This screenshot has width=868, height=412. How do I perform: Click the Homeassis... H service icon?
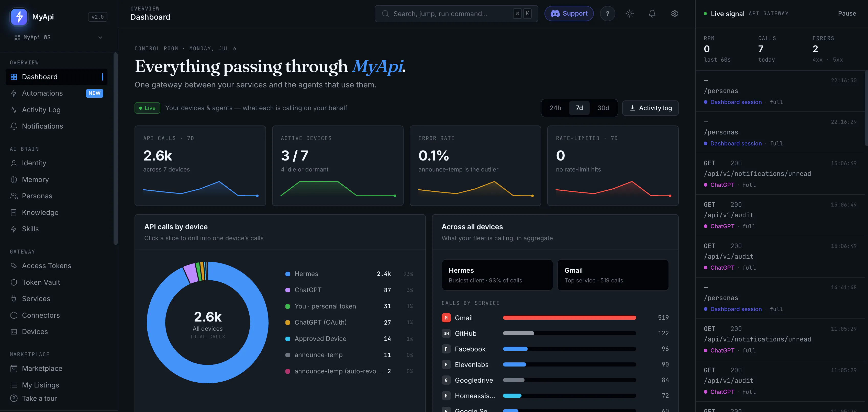446,396
